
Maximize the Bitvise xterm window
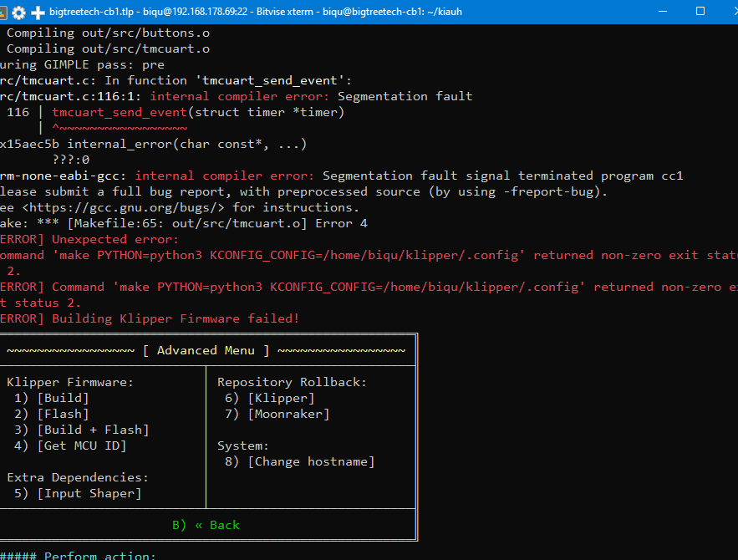pyautogui.click(x=700, y=12)
